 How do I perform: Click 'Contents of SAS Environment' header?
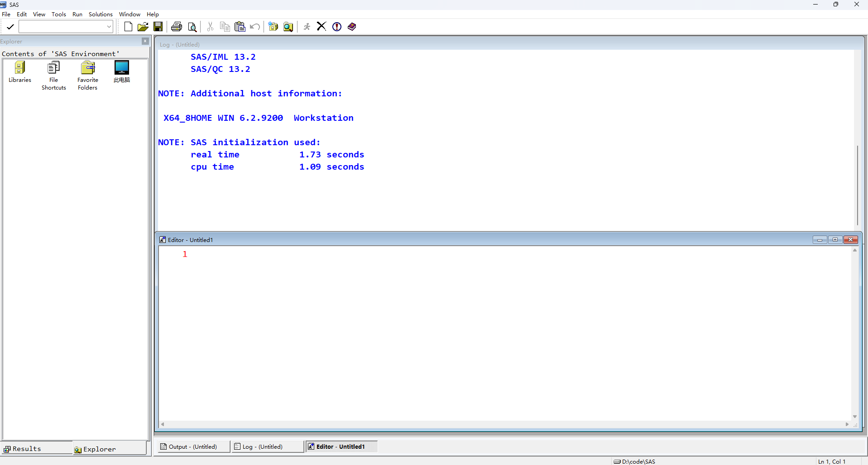61,54
